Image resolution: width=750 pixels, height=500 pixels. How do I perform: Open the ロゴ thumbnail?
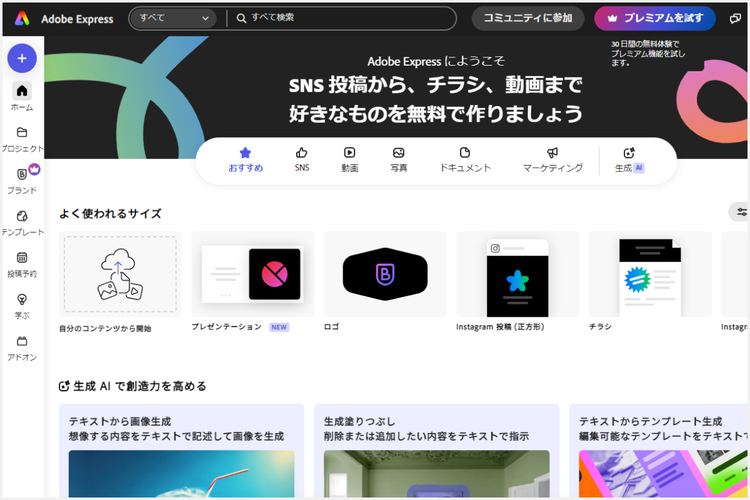(385, 274)
